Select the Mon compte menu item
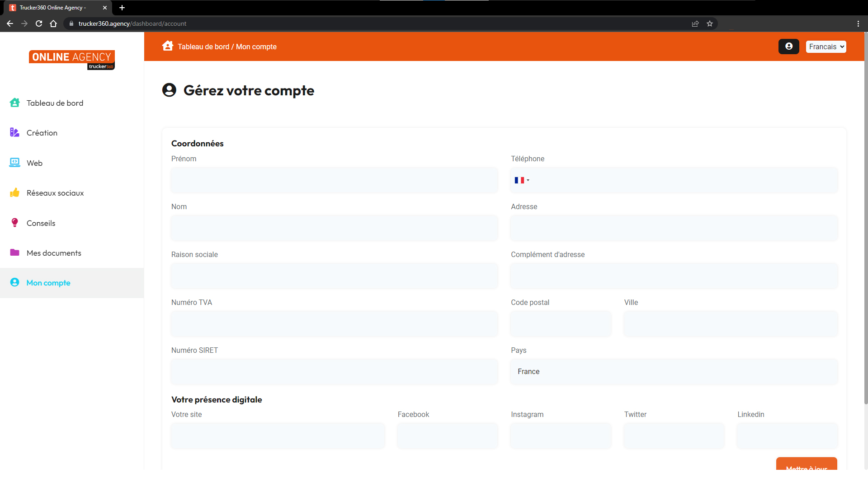Viewport: 868px width, 482px height. click(72, 283)
